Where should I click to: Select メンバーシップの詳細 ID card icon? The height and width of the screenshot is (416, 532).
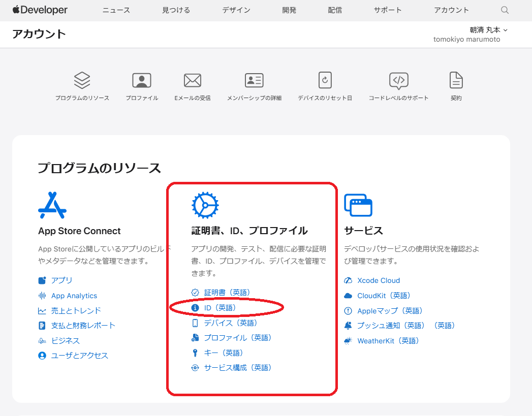254,80
